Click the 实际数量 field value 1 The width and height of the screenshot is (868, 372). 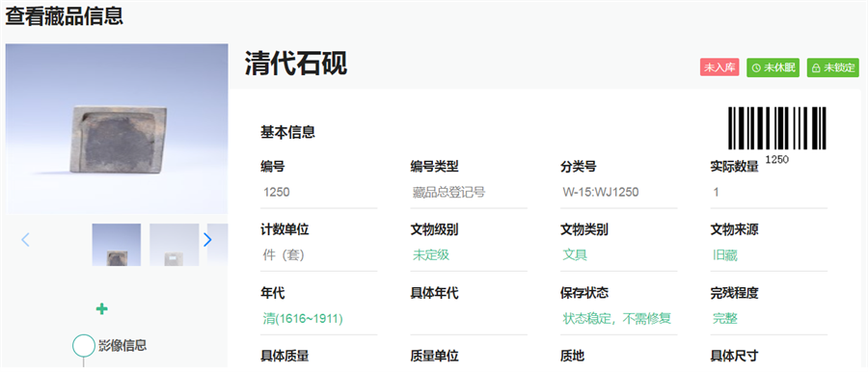769,193
